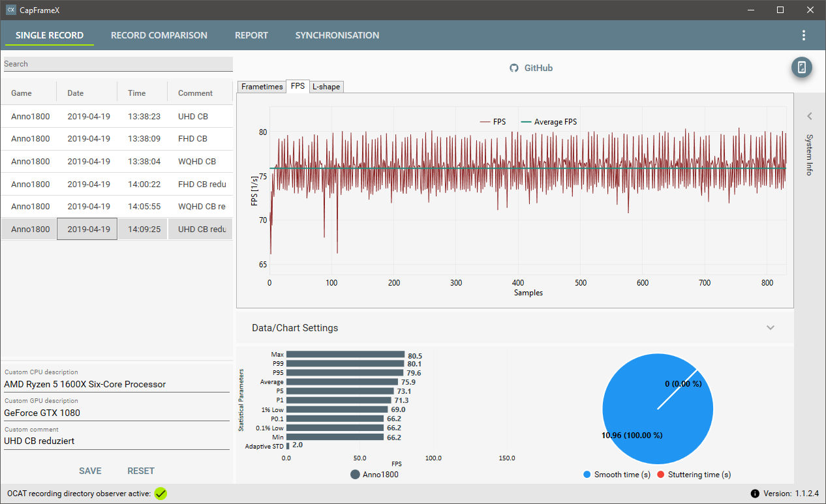Open the GitHub link
Image resolution: width=826 pixels, height=504 pixels.
tap(539, 68)
